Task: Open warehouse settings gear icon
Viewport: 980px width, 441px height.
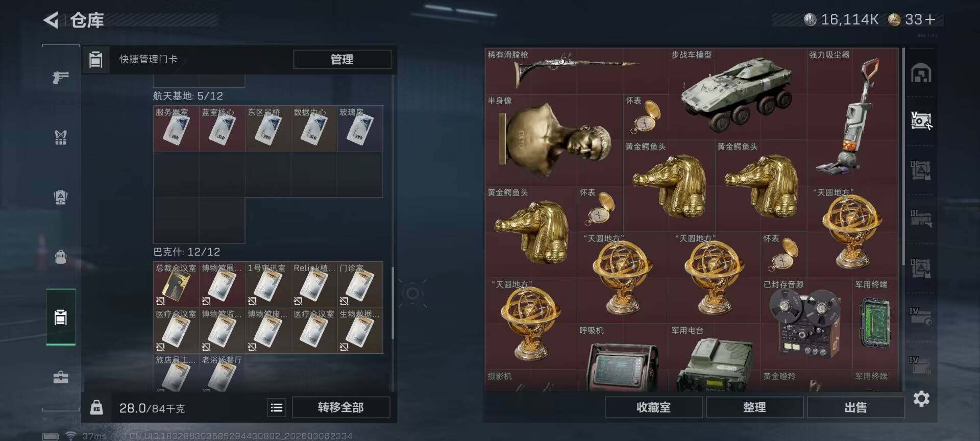Action: (921, 398)
